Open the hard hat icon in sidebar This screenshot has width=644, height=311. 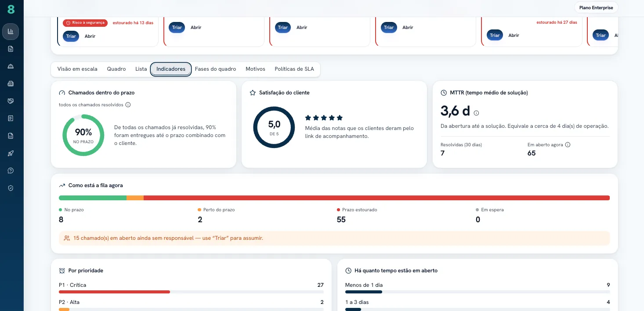pos(11,66)
